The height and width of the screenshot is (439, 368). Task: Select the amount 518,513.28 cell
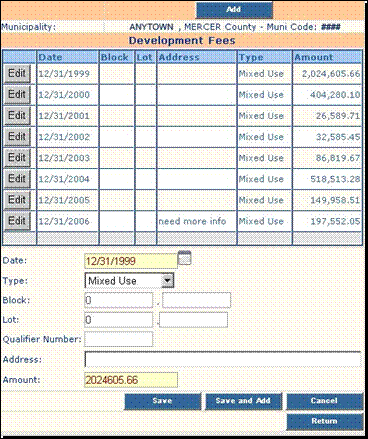[x=327, y=179]
